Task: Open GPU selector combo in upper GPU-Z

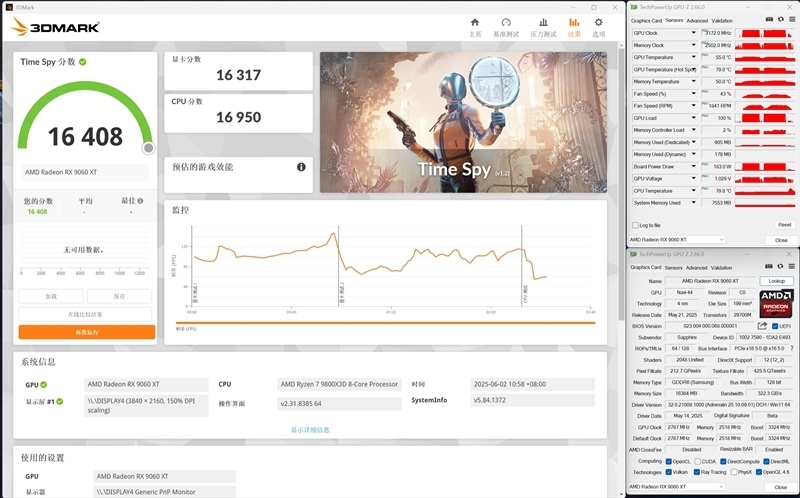Action: pos(677,239)
